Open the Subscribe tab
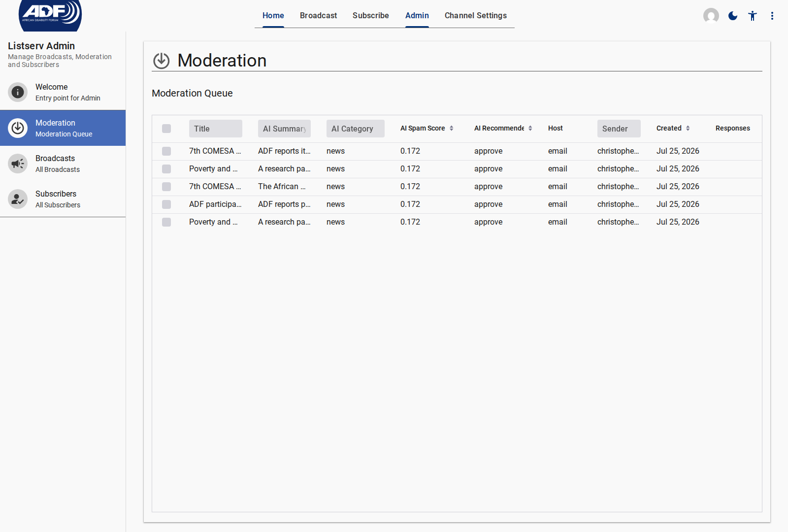This screenshot has height=532, width=788. tap(370, 15)
